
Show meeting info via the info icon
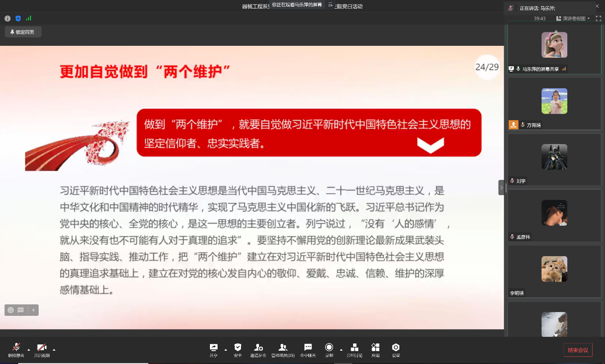coord(8,19)
